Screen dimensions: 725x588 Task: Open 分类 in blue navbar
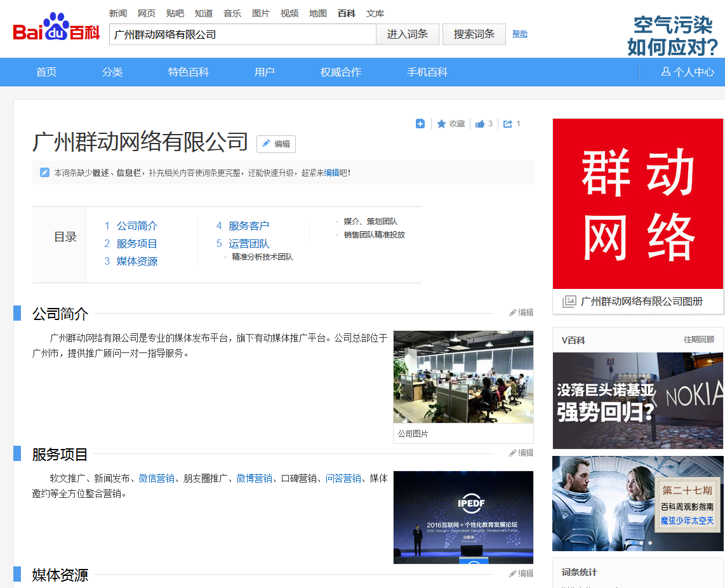pos(112,72)
